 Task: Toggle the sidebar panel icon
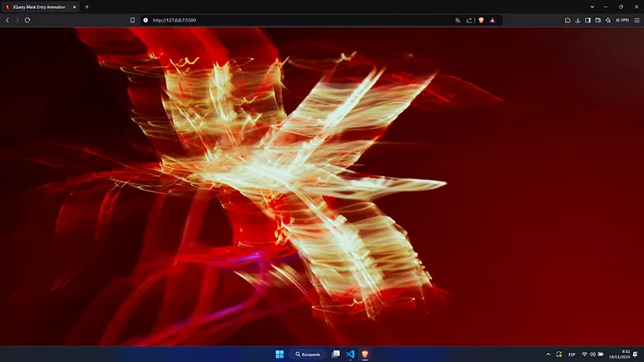588,20
